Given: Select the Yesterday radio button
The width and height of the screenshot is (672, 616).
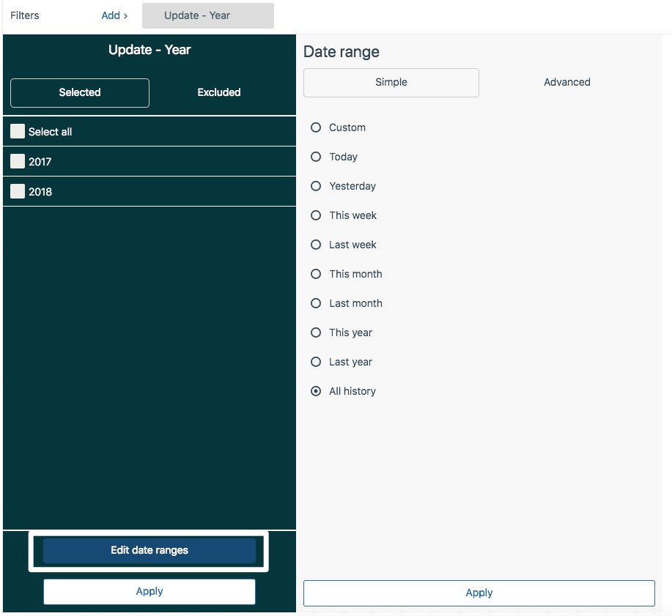Looking at the screenshot, I should [x=316, y=186].
